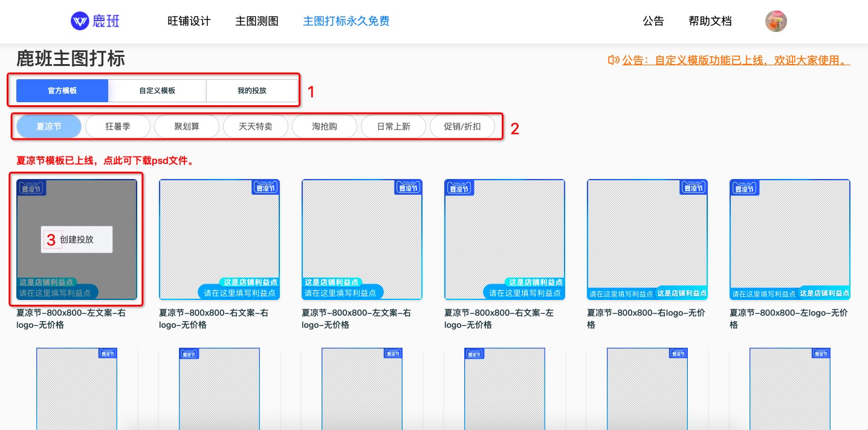Open 夏凉节-800x800-右logo-无价格 template thumbnail

click(647, 239)
